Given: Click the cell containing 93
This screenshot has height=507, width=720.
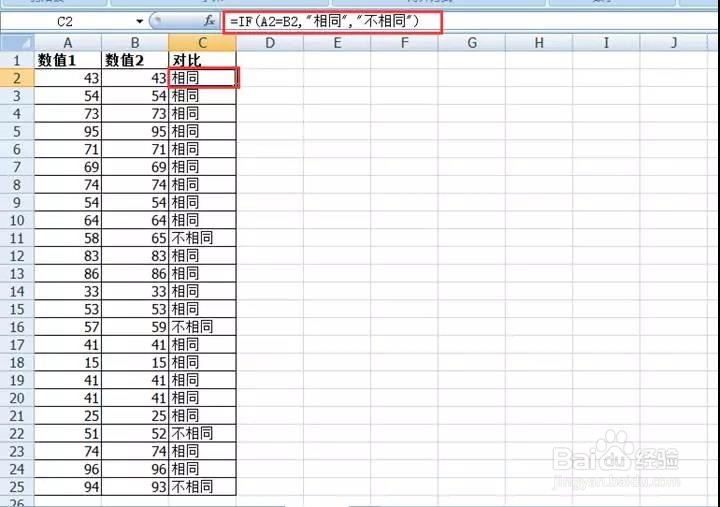Looking at the screenshot, I should tap(135, 487).
